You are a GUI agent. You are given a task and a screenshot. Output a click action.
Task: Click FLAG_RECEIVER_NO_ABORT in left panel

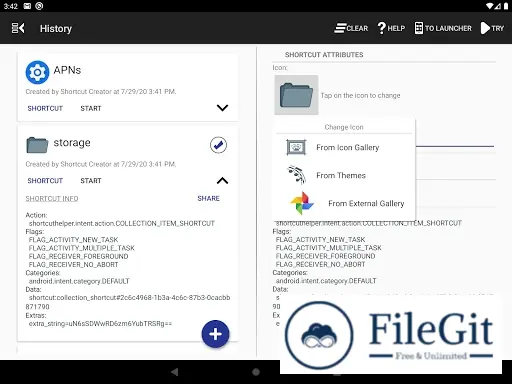tap(73, 265)
